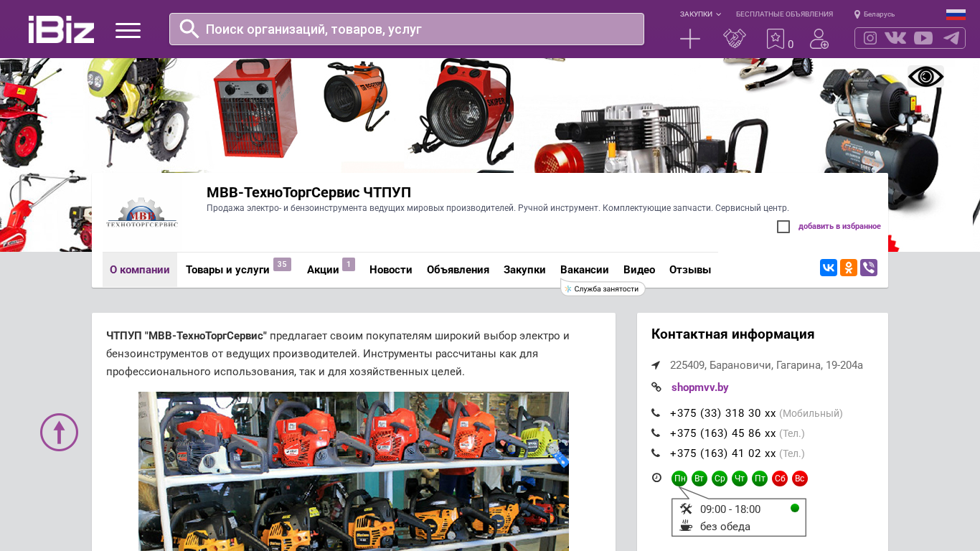This screenshot has width=980, height=551.
Task: Click the Контактная информация heading
Action: click(x=732, y=334)
